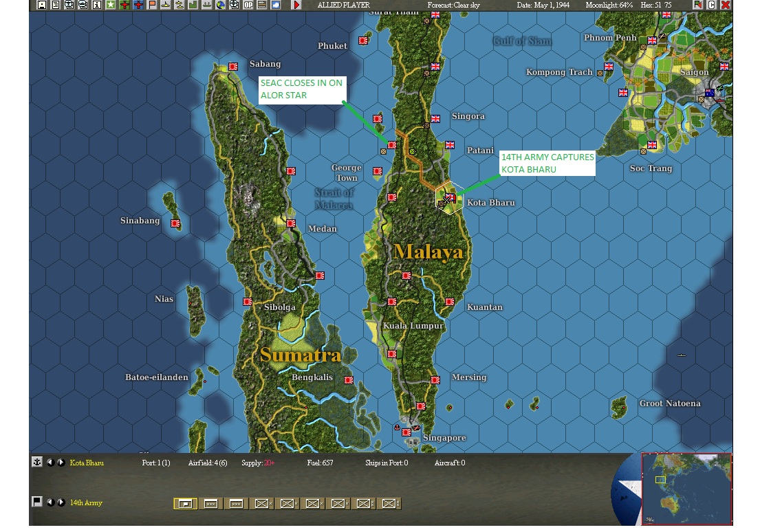Click the Kuala Lumpur map label
The image size is (782, 532).
click(413, 326)
